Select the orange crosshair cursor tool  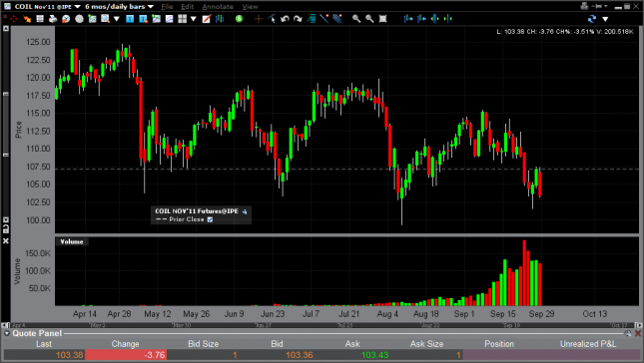click(259, 19)
